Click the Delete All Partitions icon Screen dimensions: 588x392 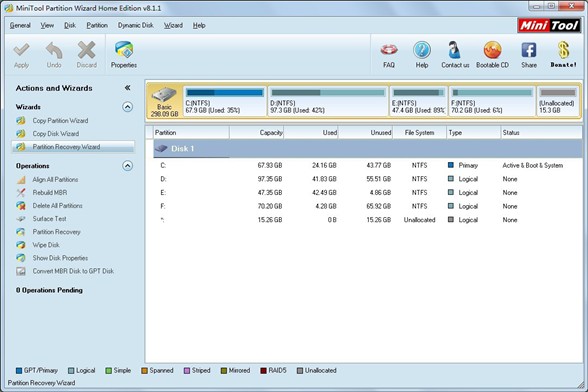coord(21,206)
